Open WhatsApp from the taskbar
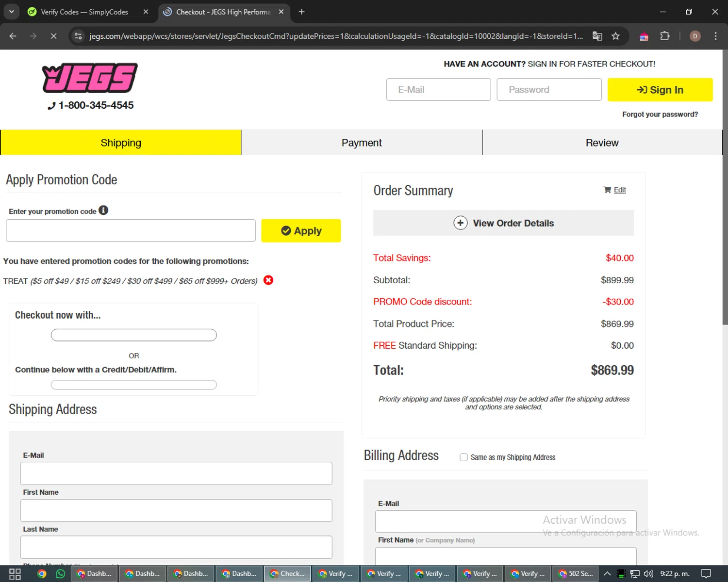The width and height of the screenshot is (728, 582). tap(60, 574)
